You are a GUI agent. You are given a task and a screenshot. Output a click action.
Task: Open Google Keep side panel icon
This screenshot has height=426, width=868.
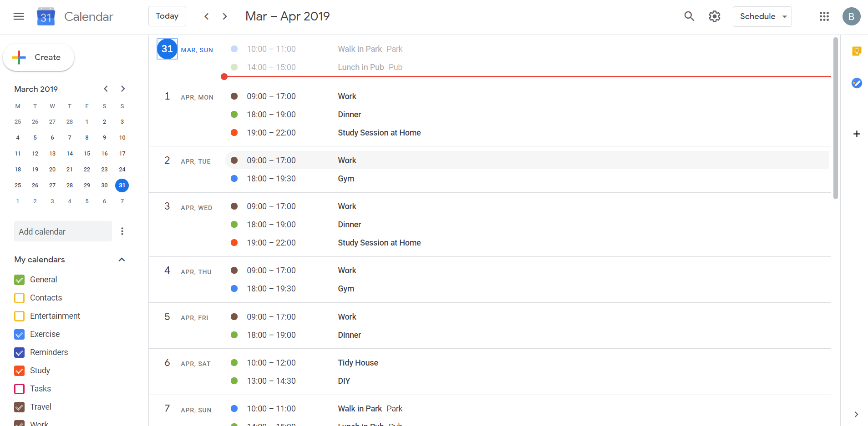point(857,51)
